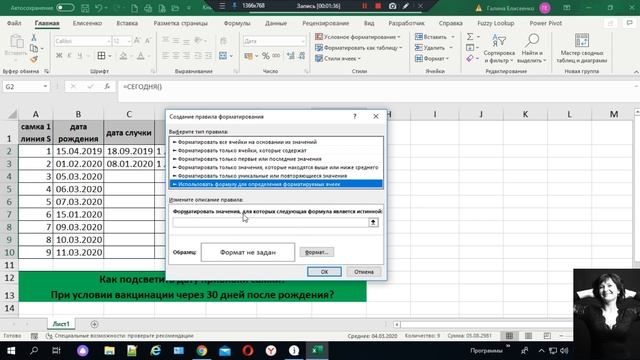Open the Name Box G2 dropdown arrow
Image resolution: width=640 pixels, height=360 pixels.
45,87
